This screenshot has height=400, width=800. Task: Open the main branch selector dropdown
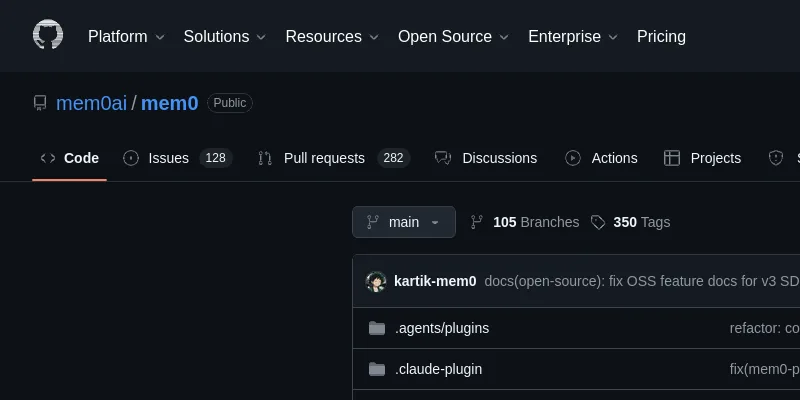(404, 222)
